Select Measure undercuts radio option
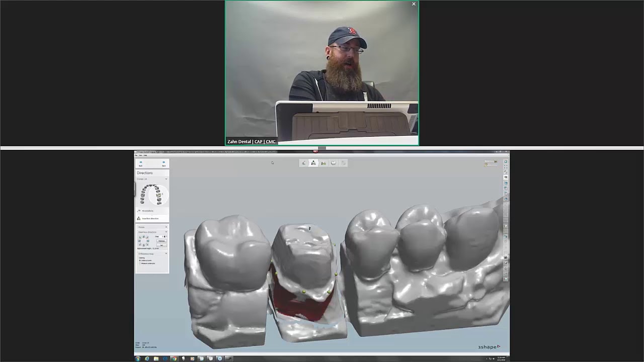Viewport: 644px width, 362px height. tap(140, 263)
